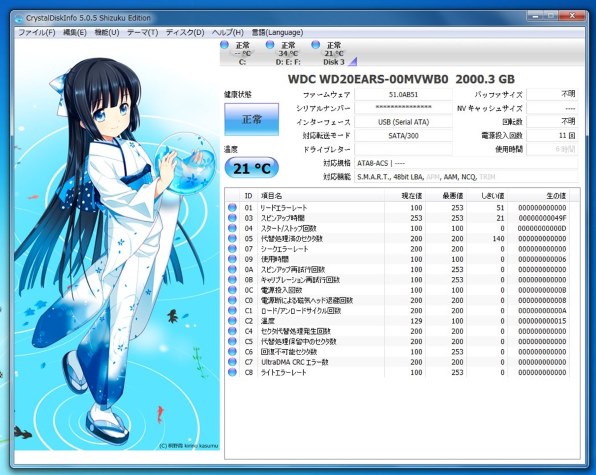This screenshot has height=475, width=596.
Task: Select the D: E: F: drive tab
Action: 288,53
